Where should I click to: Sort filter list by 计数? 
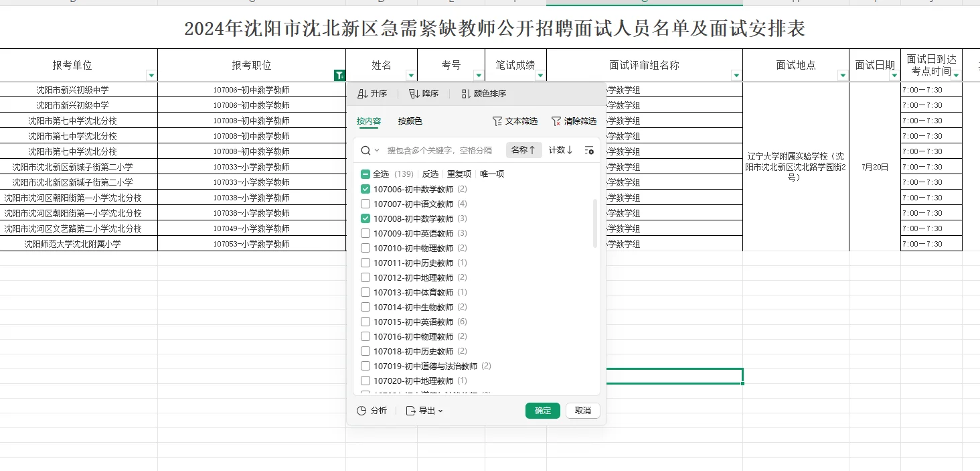pyautogui.click(x=560, y=150)
